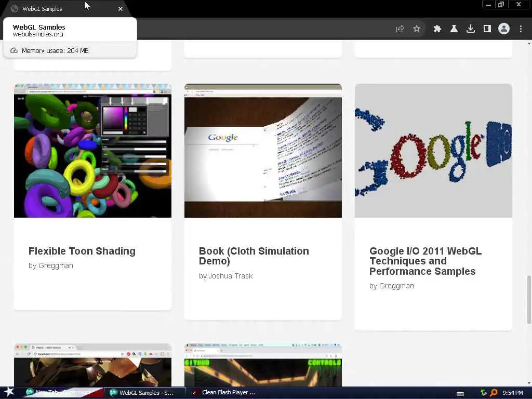Screen dimensions: 532x399
Task: Click the scrollbar up arrow
Action: tap(528, 44)
